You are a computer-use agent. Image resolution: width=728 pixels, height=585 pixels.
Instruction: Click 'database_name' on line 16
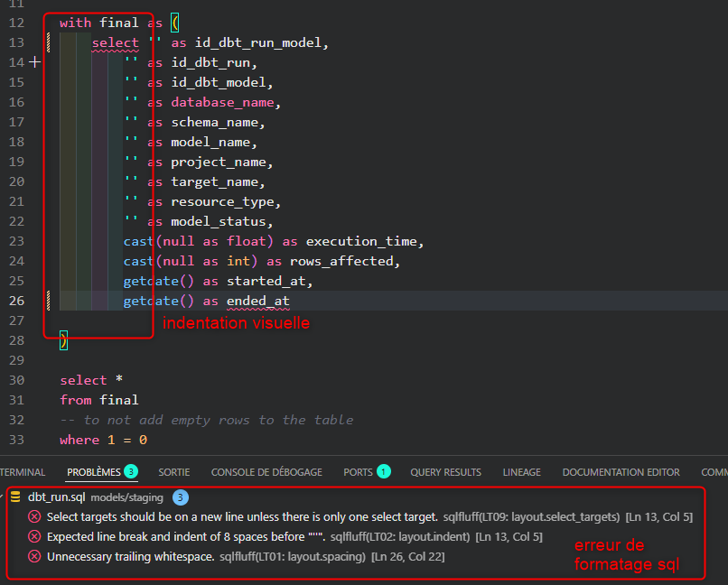(x=222, y=102)
